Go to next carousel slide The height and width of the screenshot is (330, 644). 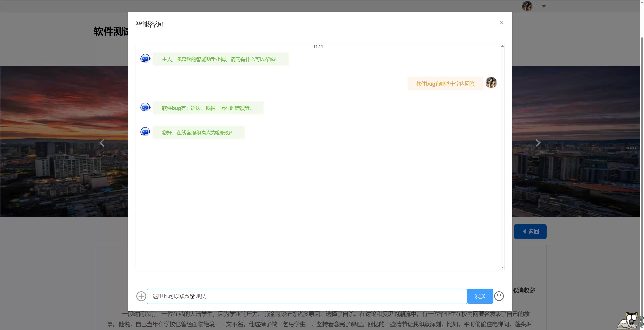538,143
